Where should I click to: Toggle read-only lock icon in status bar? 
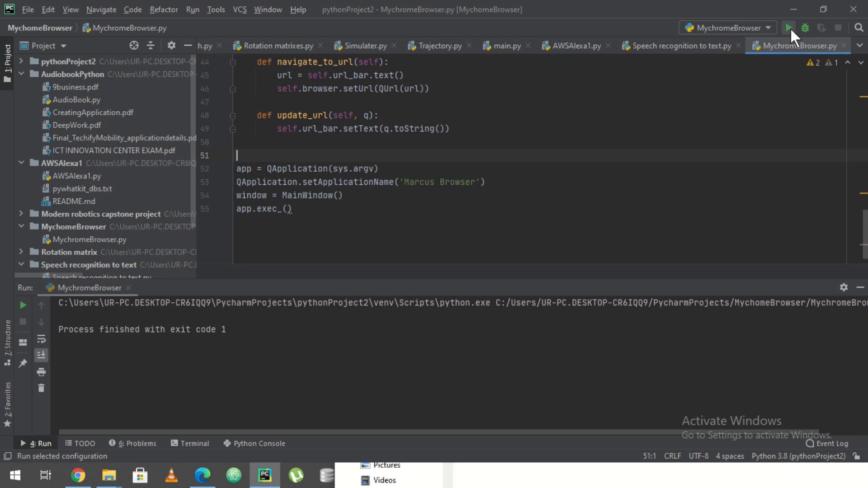pos(856,456)
